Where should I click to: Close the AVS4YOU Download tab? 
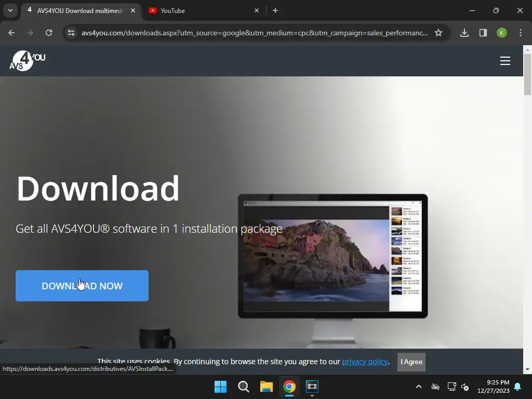click(133, 10)
